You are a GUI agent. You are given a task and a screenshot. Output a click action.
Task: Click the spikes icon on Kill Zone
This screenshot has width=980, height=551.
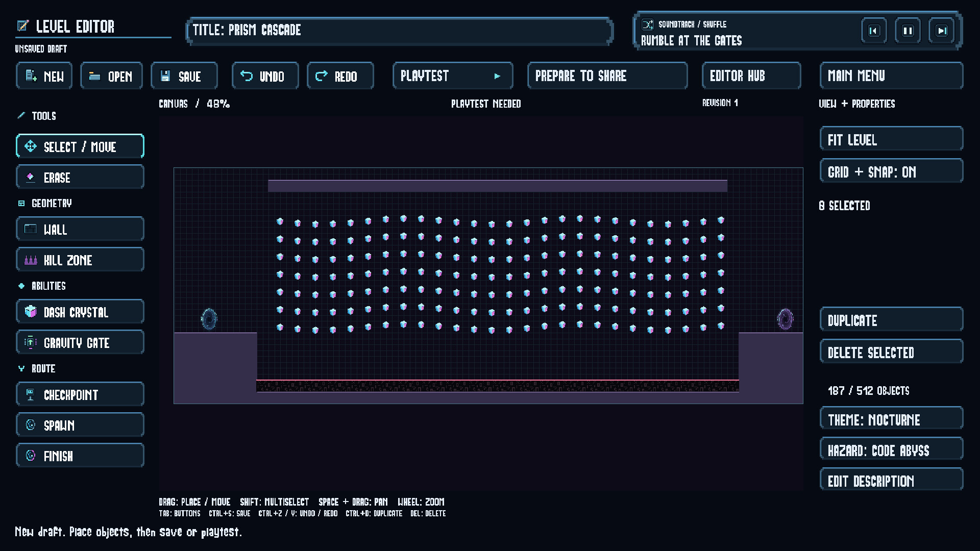31,260
